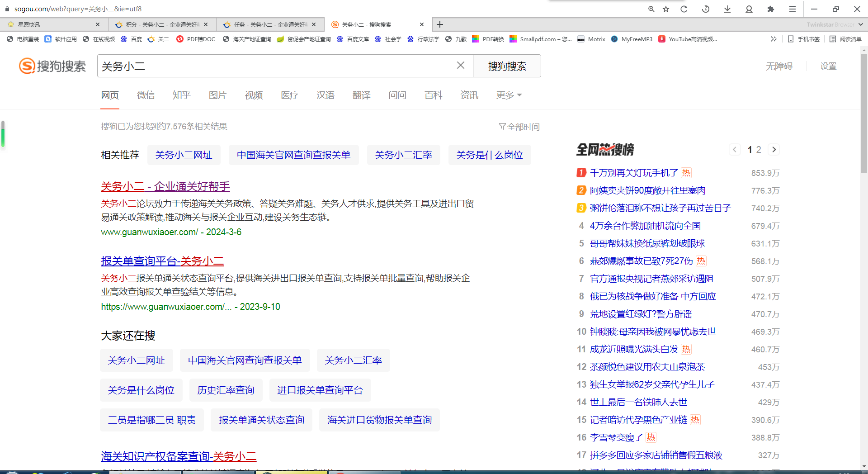Open the 电脑重装 bookmark
Viewport: 868px width, 474px height.
23,39
